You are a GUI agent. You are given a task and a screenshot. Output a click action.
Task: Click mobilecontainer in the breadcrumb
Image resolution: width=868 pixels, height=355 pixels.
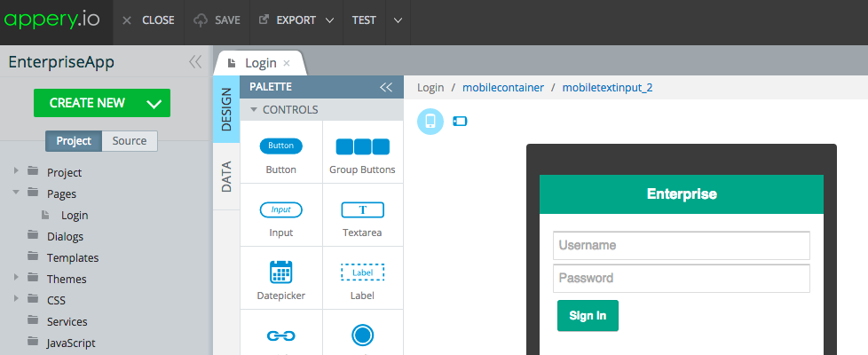click(501, 88)
